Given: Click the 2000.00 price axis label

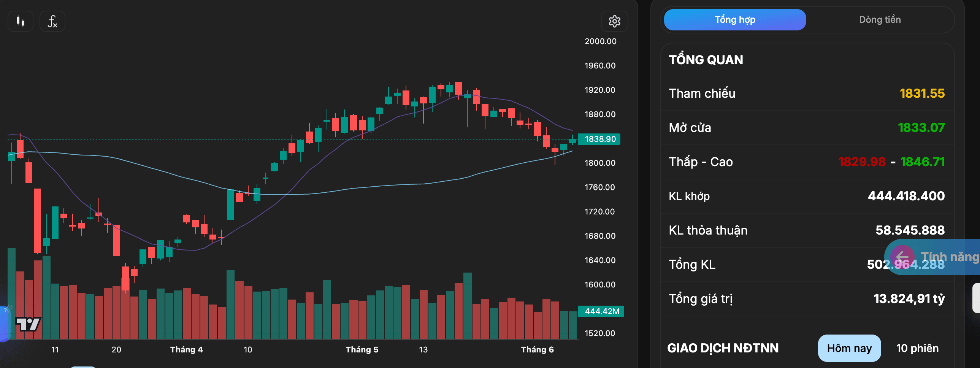Looking at the screenshot, I should click(600, 41).
